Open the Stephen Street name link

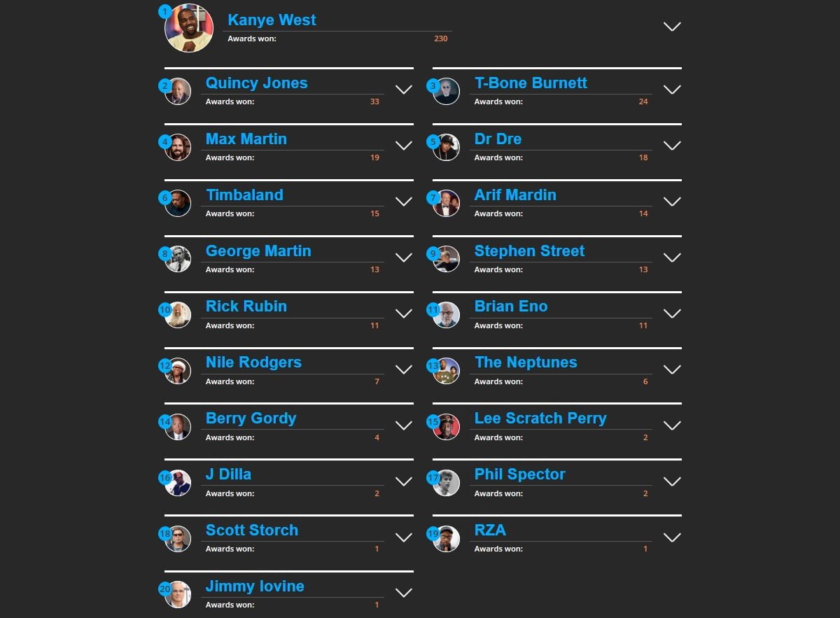point(529,251)
